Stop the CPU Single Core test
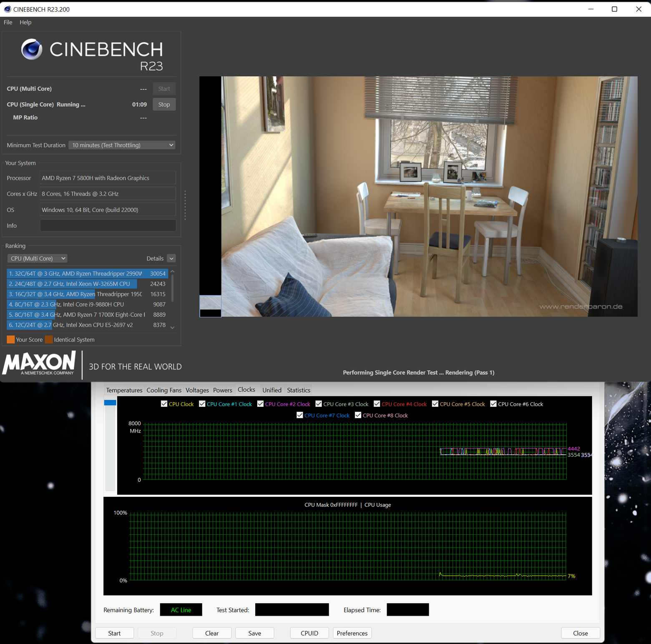 (164, 104)
